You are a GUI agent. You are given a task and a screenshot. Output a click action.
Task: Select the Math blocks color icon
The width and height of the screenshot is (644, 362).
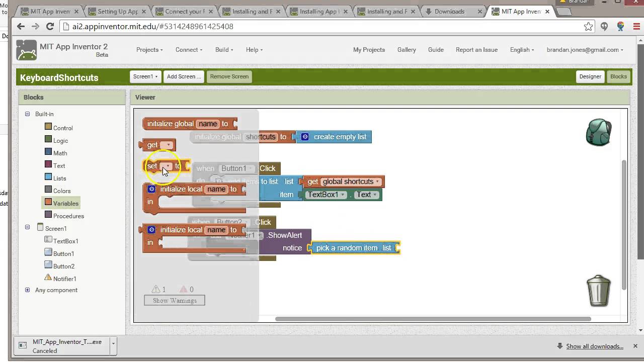(x=48, y=152)
